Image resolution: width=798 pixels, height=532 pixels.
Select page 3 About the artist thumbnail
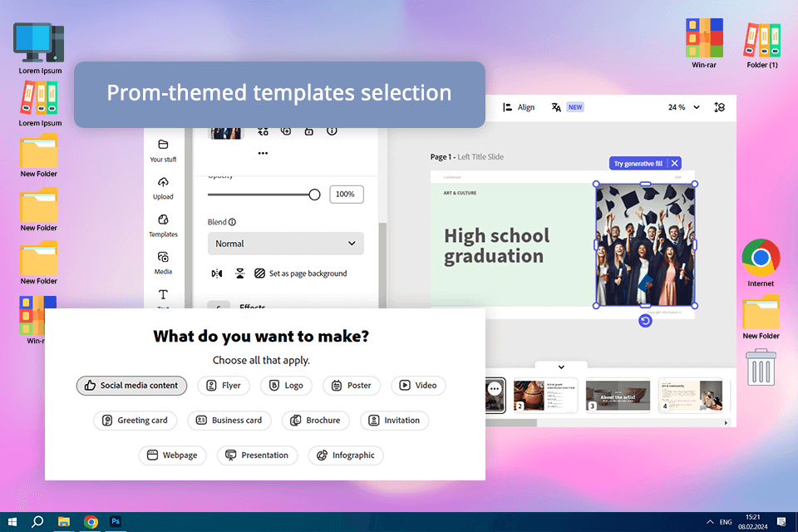click(x=618, y=395)
